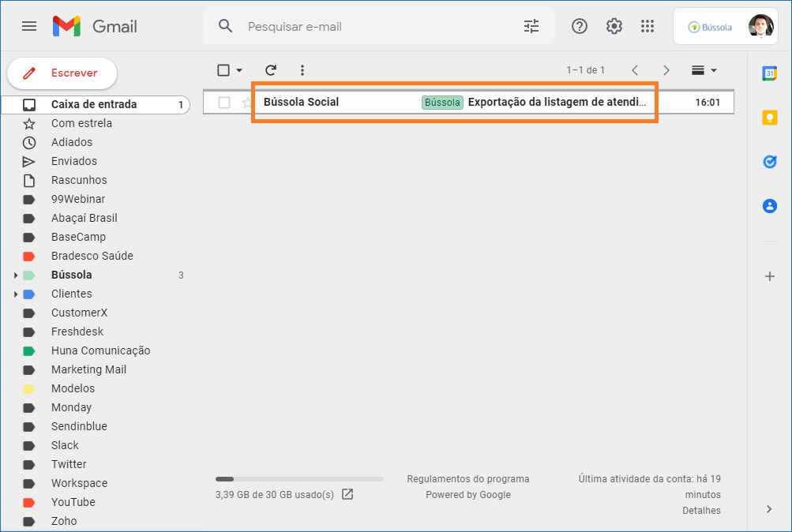Open the main menu hamburger icon
Viewport: 792px width, 532px height.
[x=29, y=26]
